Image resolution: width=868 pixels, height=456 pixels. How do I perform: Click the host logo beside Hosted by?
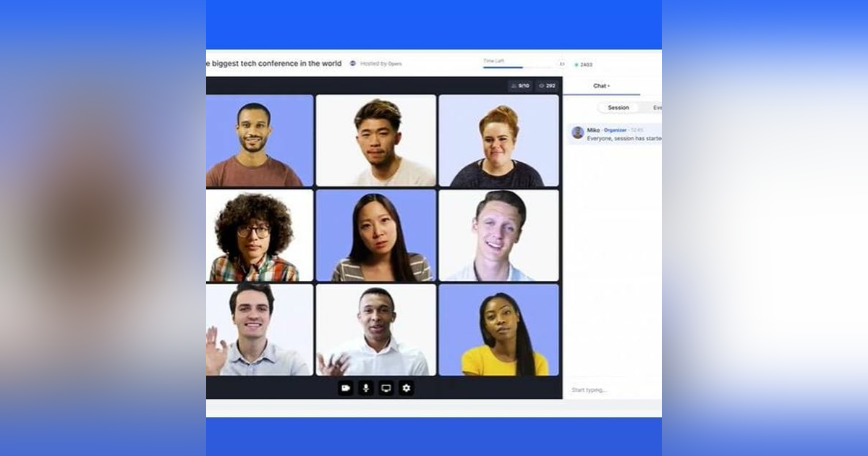[x=353, y=64]
